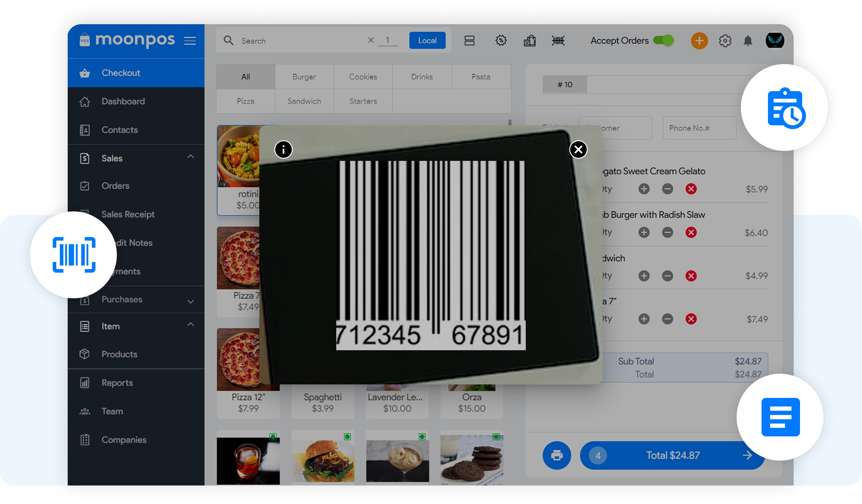Click the notification bell icon
This screenshot has width=862, height=504.
(x=748, y=41)
